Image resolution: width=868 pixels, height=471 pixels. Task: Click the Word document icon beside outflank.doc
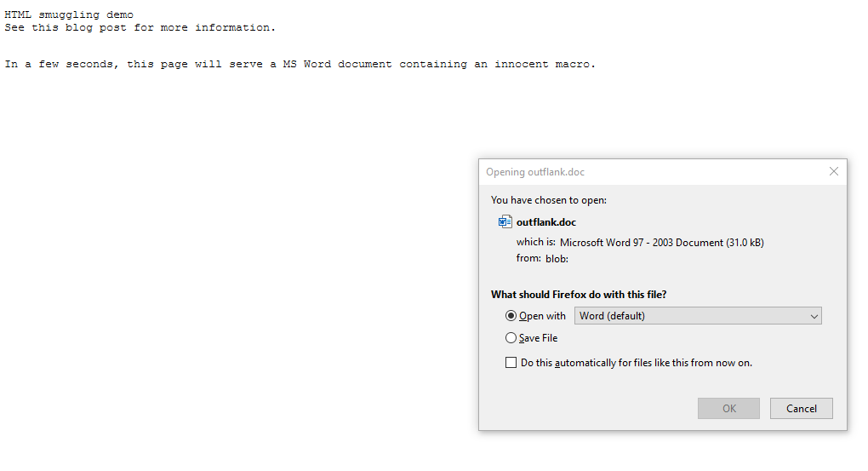coord(505,222)
